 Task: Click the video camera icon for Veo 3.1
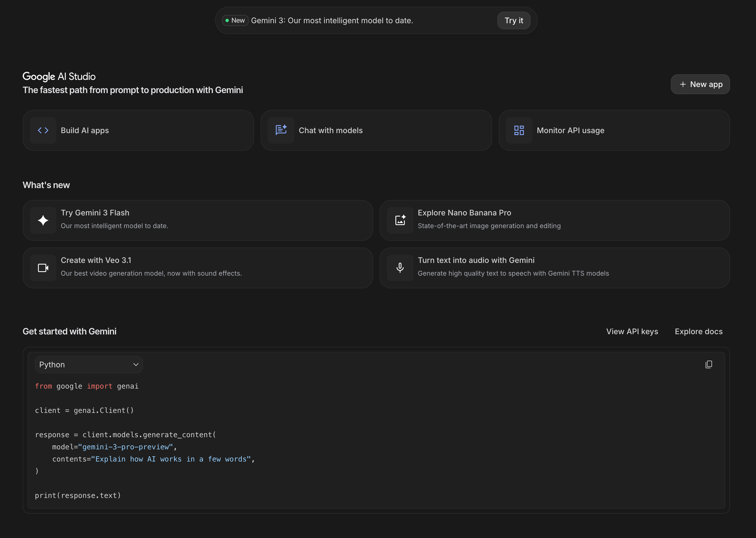[43, 268]
